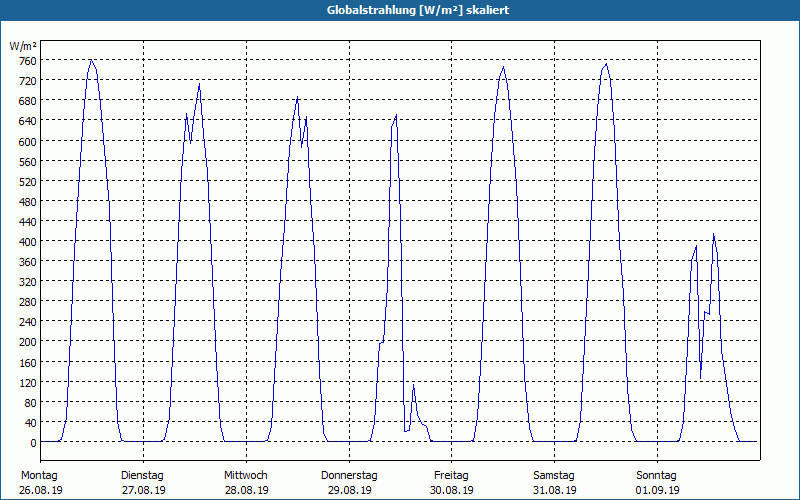This screenshot has height=500, width=800.
Task: Click the '29.08.19' date label
Action: pyautogui.click(x=349, y=490)
